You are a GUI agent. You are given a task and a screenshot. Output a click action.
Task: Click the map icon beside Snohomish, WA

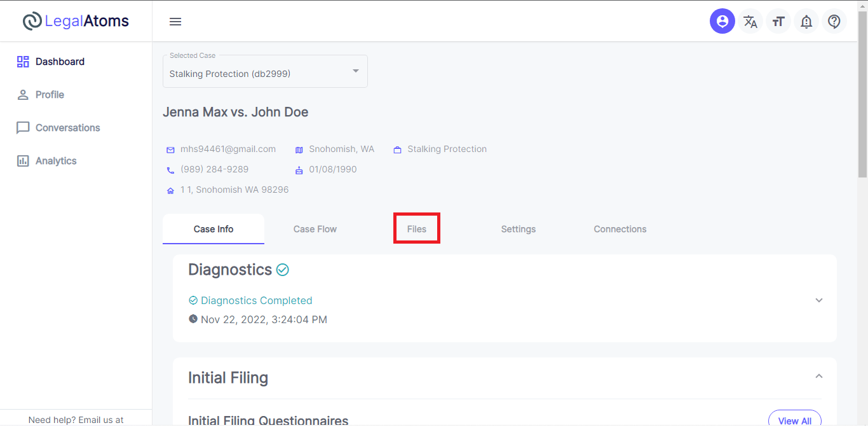coord(299,150)
